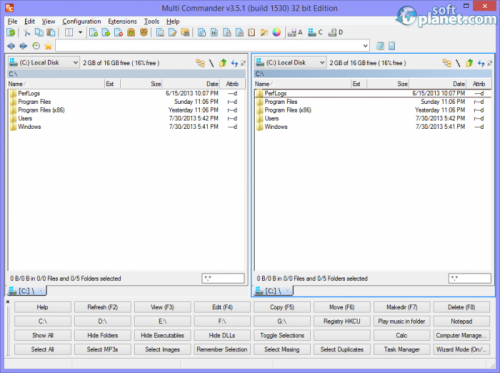Image resolution: width=500 pixels, height=373 pixels.
Task: Select the left panel [C:] \ tab
Action: click(x=27, y=291)
